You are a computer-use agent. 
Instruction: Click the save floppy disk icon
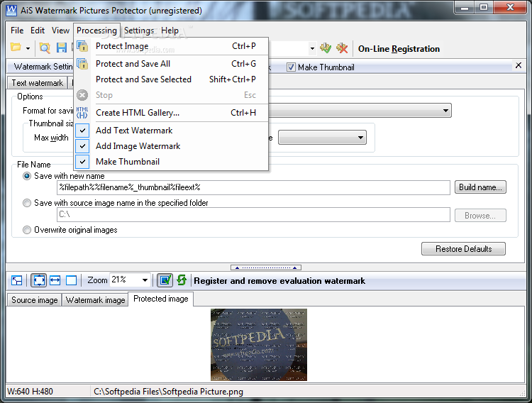click(x=62, y=48)
